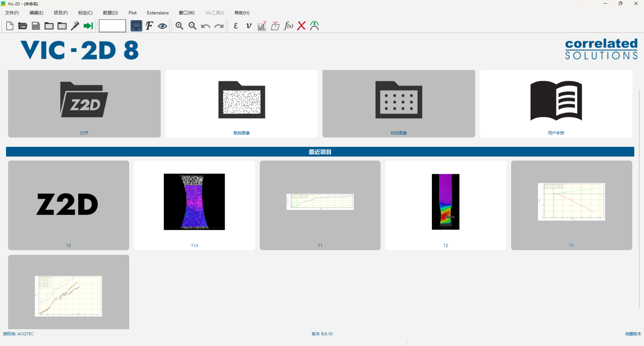The width and height of the screenshot is (644, 346).
Task: Redo with the right curved arrow icon
Action: point(219,26)
